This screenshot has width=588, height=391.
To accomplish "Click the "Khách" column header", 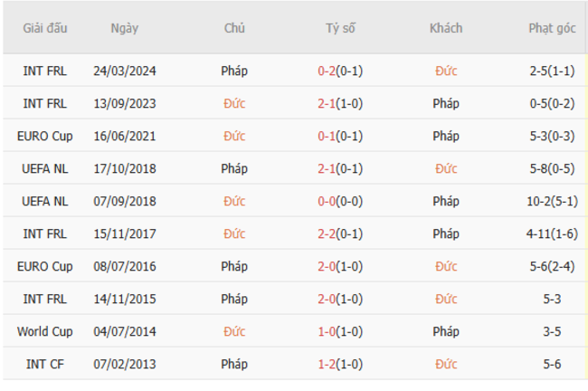I will [446, 28].
